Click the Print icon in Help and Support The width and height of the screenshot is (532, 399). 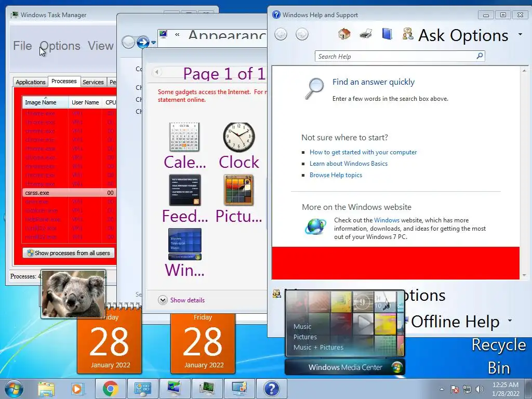(x=366, y=34)
